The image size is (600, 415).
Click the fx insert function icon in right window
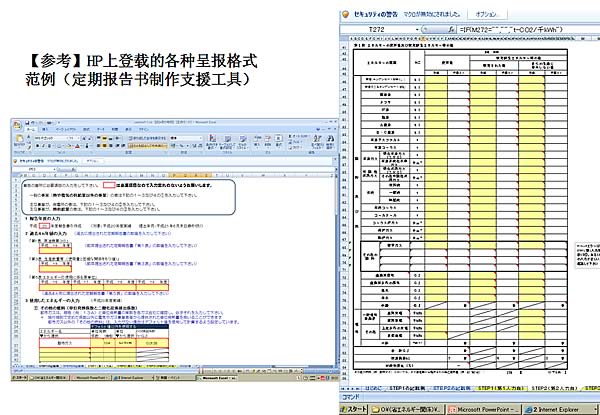tap(452, 29)
